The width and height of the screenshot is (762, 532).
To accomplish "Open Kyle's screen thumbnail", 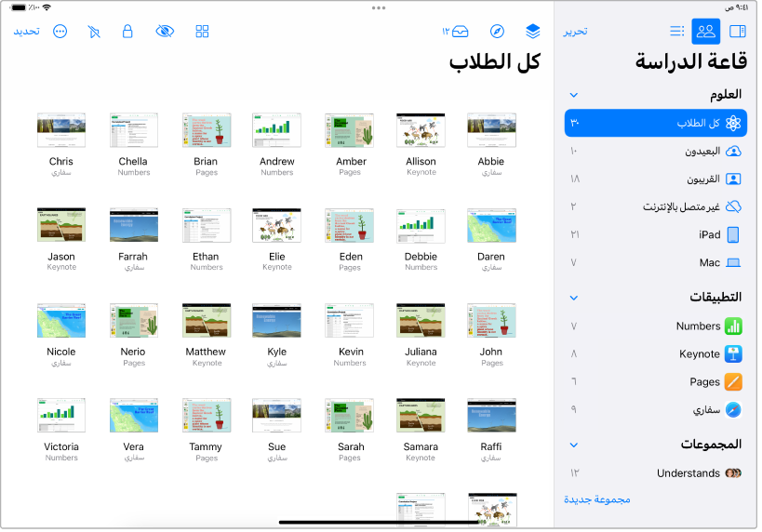I will [x=276, y=321].
